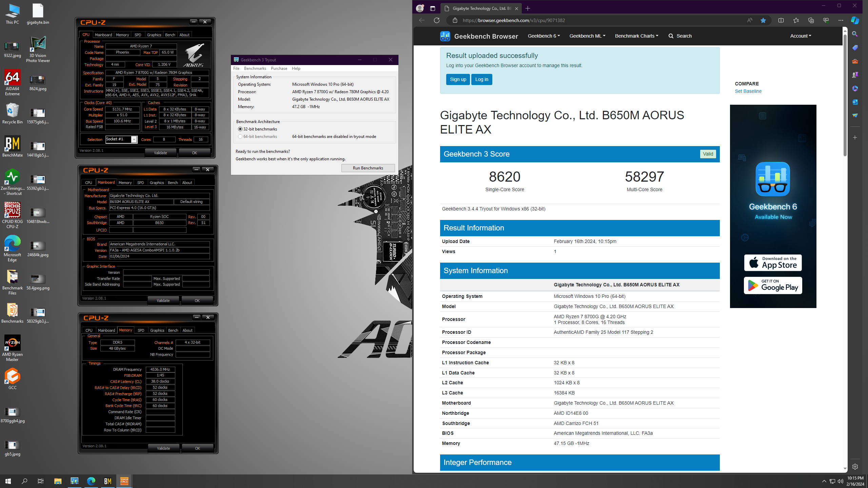Image resolution: width=868 pixels, height=488 pixels.
Task: Click OK in bottom CPU-Z window
Action: point(197,448)
